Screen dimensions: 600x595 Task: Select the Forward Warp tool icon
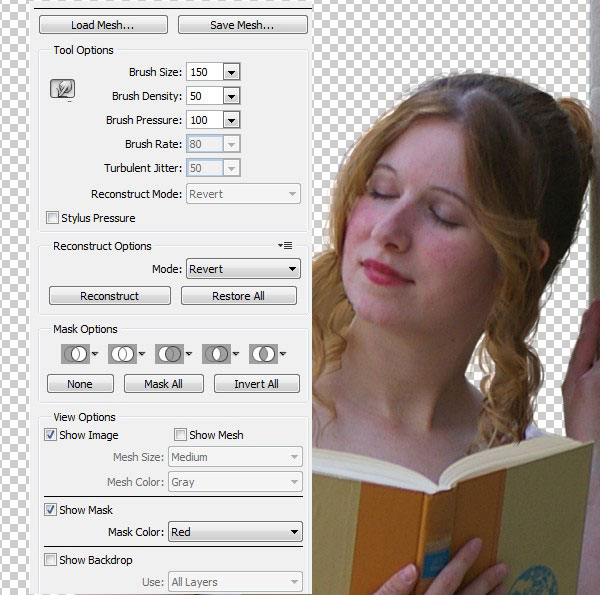(x=62, y=89)
